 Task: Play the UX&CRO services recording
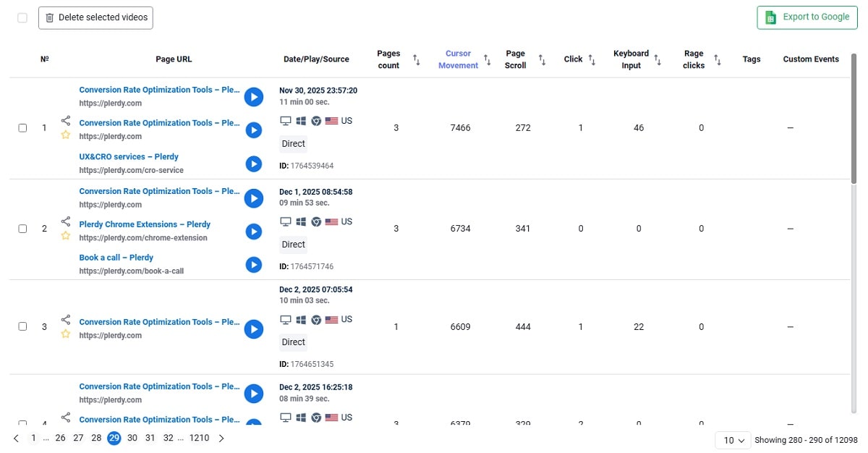[253, 164]
